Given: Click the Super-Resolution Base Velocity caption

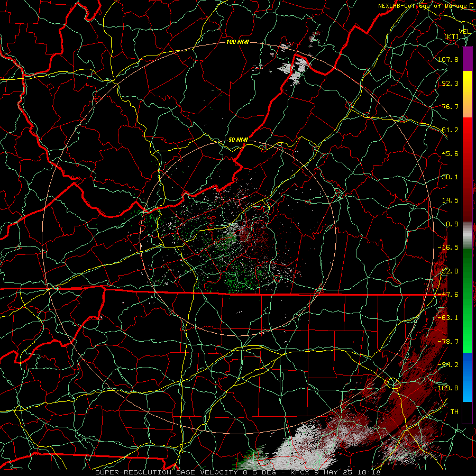Looking at the screenshot, I should coord(237,472).
